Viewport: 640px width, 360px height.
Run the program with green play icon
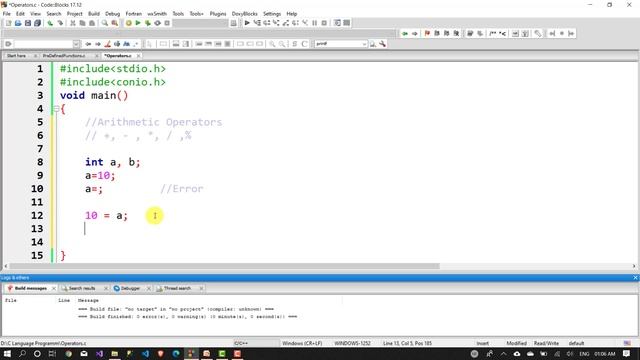point(138,23)
